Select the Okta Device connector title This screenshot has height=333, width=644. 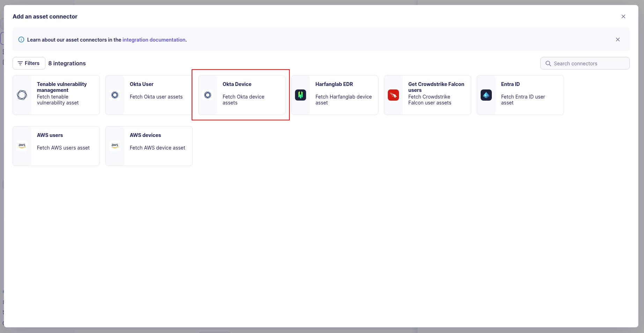click(237, 84)
